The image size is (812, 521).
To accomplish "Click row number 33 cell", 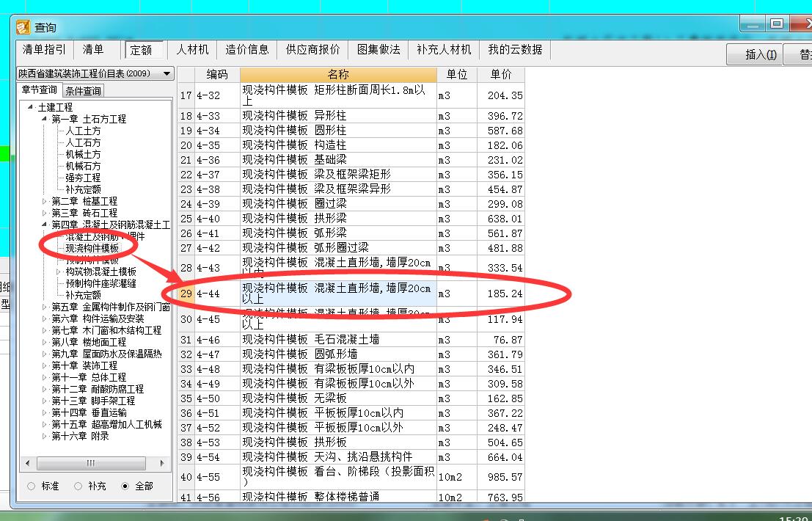I will coord(186,369).
